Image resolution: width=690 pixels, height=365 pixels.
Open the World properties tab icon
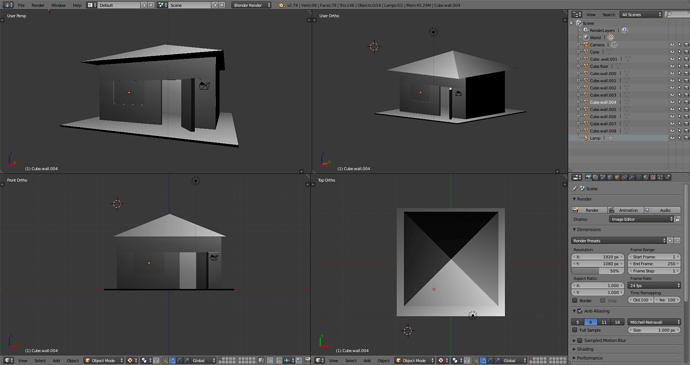coord(610,177)
